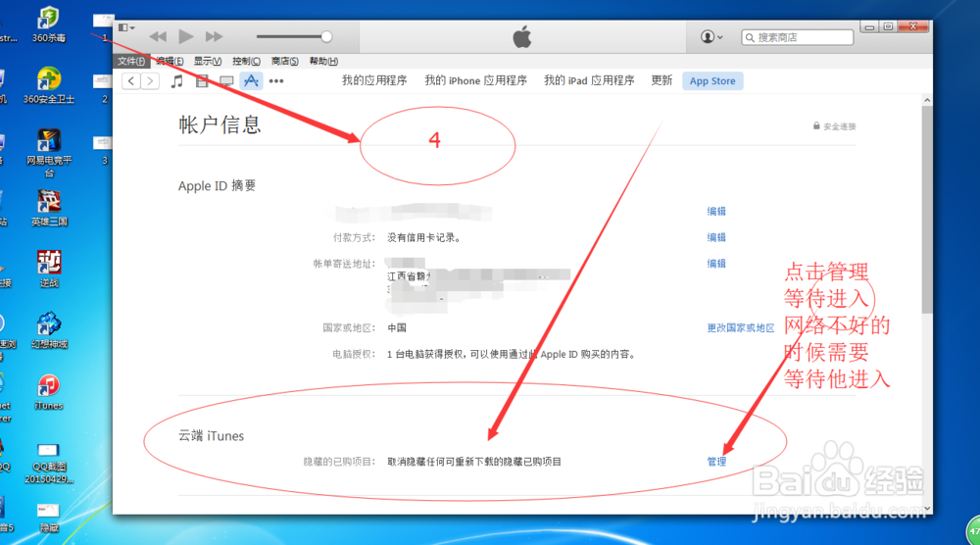Select the Apps library icon
980x545 pixels.
[x=251, y=80]
